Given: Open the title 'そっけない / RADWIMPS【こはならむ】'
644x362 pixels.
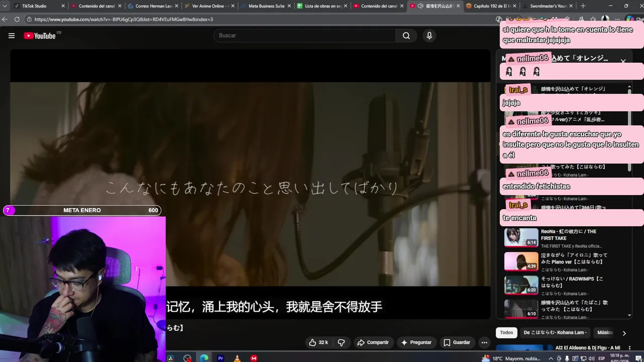Looking at the screenshot, I should pyautogui.click(x=573, y=282).
